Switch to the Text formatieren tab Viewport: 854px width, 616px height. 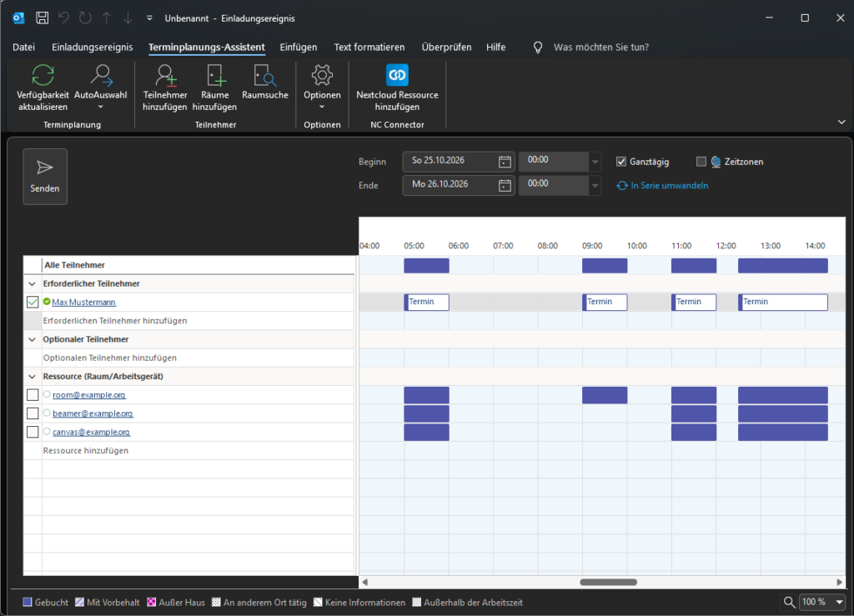369,48
